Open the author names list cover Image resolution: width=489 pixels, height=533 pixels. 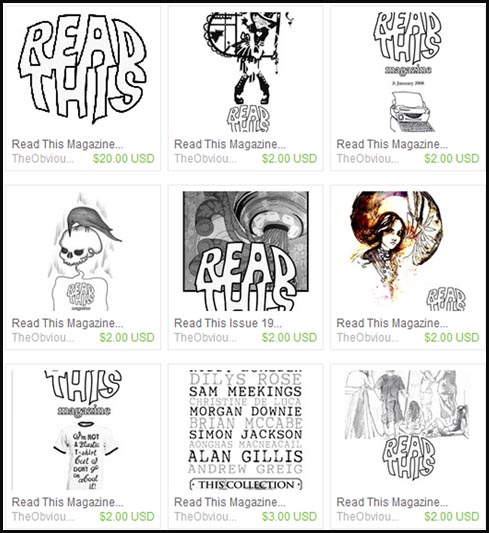pyautogui.click(x=245, y=430)
